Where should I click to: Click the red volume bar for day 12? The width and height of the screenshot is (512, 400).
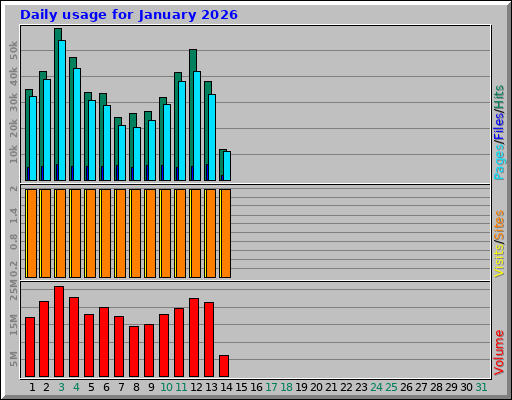click(x=194, y=338)
